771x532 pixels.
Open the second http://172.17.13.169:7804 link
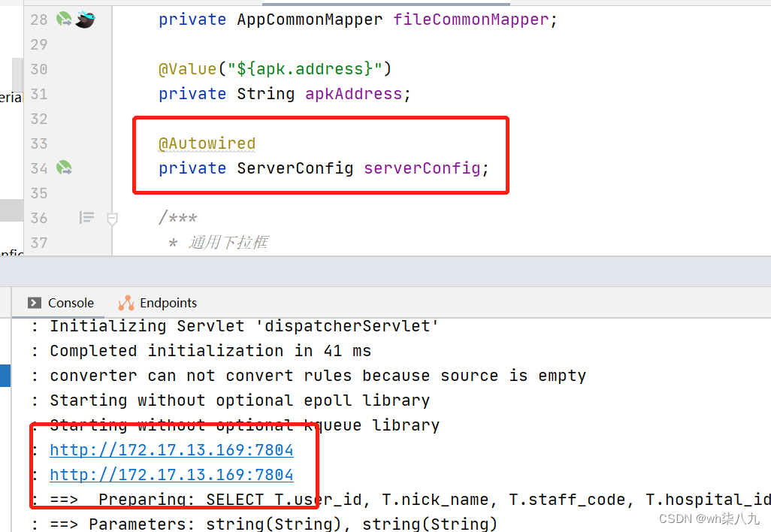click(171, 474)
